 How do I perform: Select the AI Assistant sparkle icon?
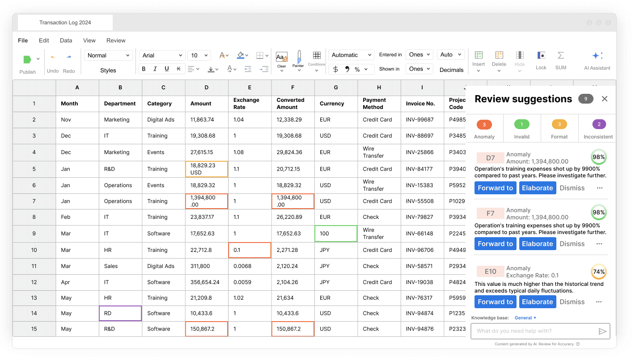point(596,56)
